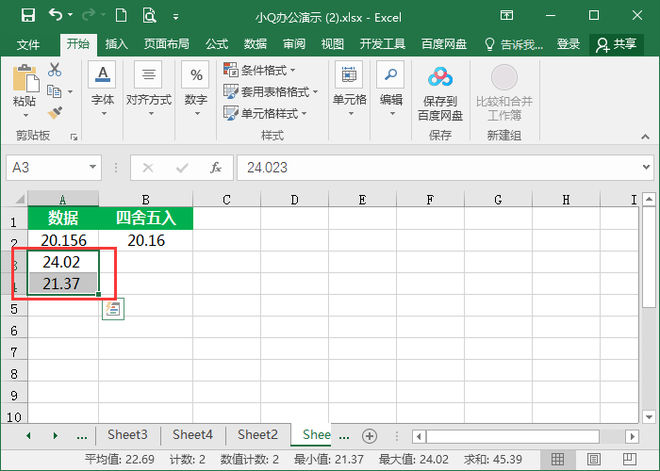Open 套用表格格式 dropdown
This screenshot has width=660, height=471.
[271, 92]
